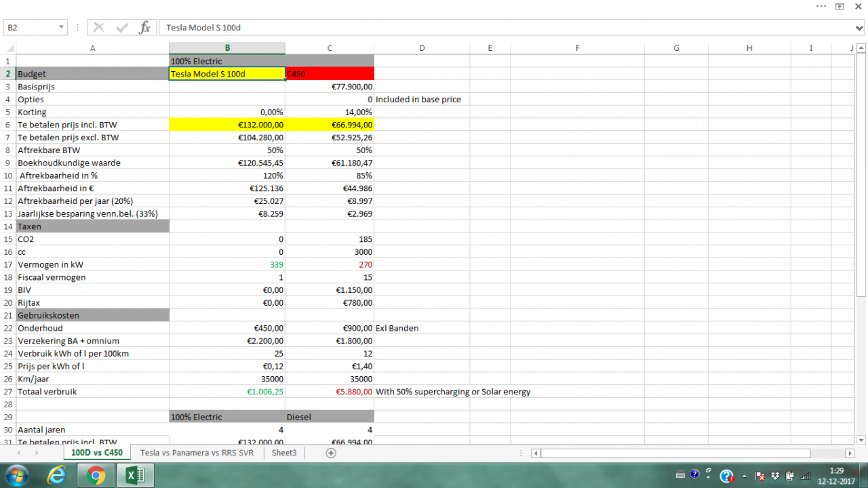Select the green €1.006,25 total cell
Viewport: 868px width, 488px height.
227,392
